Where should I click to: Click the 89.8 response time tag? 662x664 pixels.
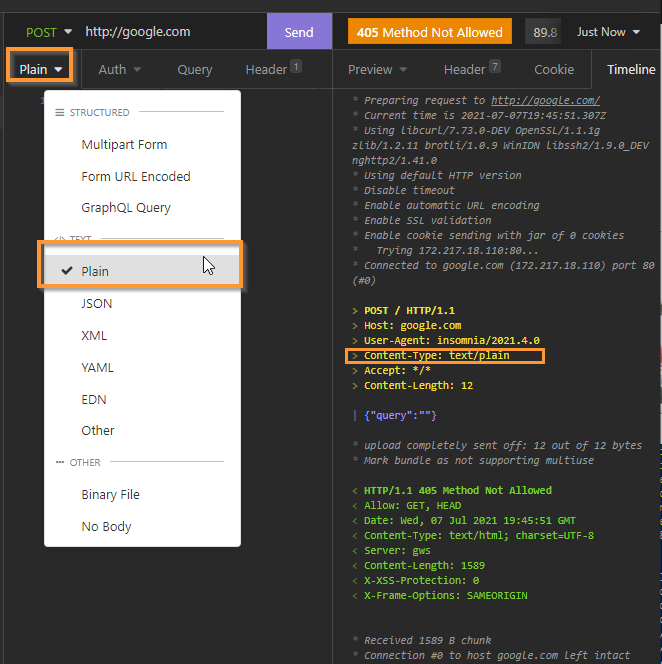(x=543, y=32)
